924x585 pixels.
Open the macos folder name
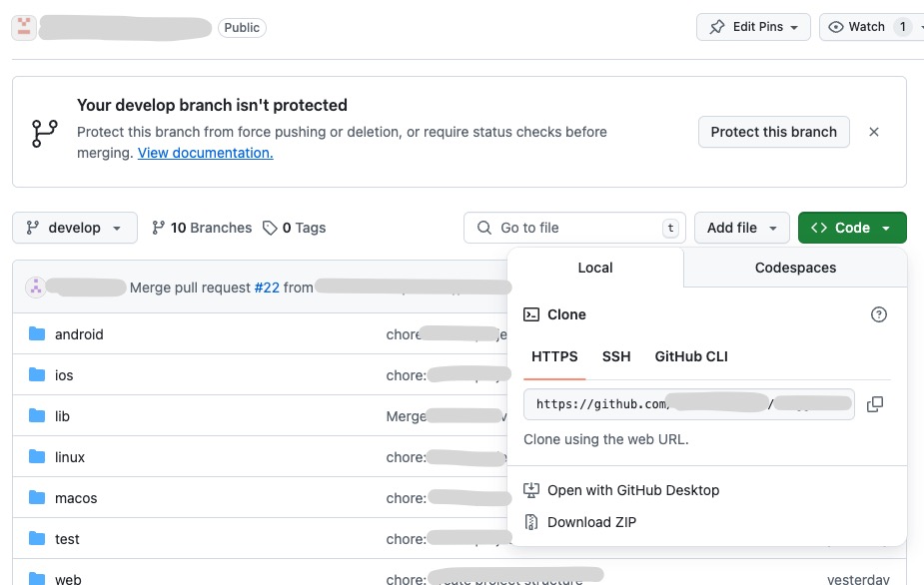[x=76, y=498]
